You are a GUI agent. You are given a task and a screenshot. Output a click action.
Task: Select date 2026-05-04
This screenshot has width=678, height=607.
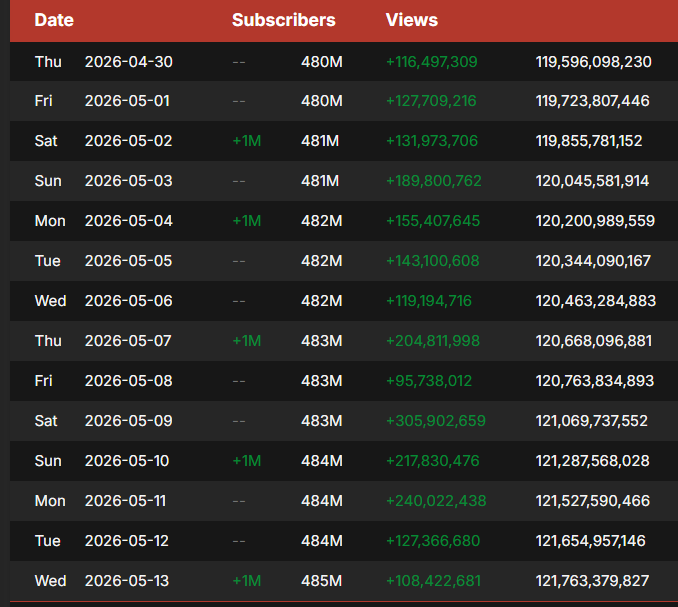click(128, 221)
